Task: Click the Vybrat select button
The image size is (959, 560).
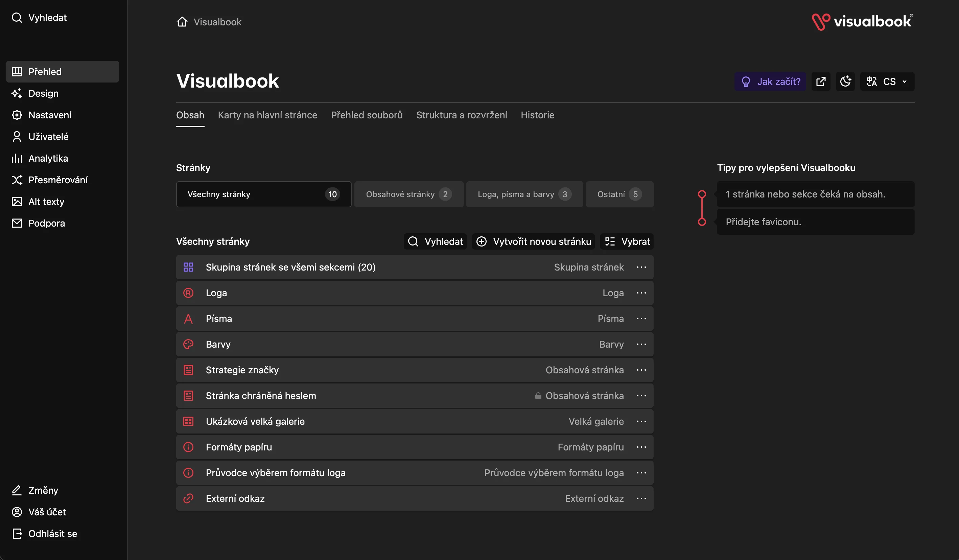Action: [627, 241]
